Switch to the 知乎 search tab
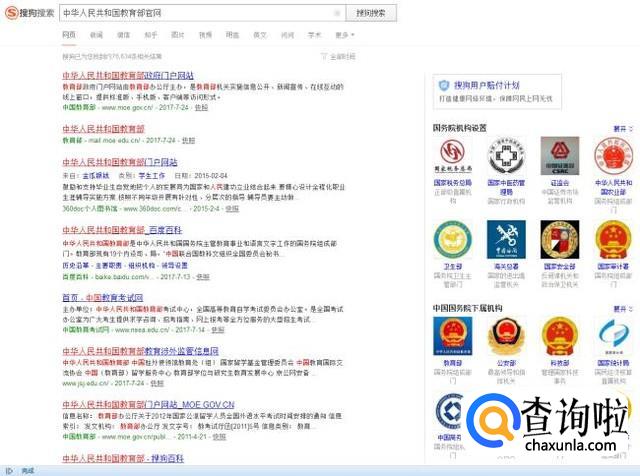Image resolution: width=640 pixels, height=476 pixels. coord(151,34)
